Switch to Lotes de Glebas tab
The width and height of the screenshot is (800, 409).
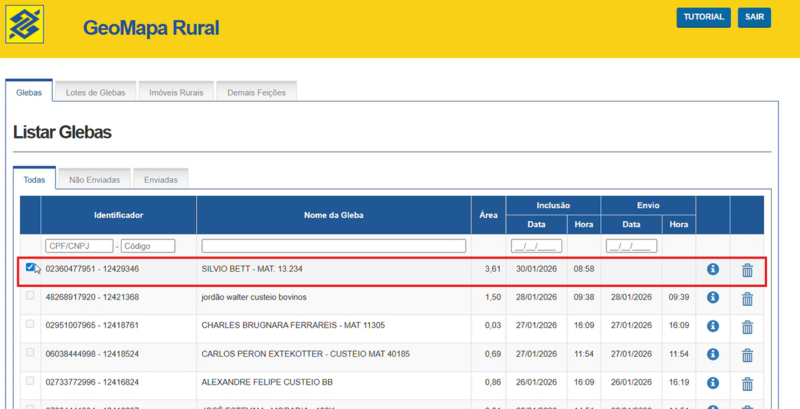[x=95, y=92]
